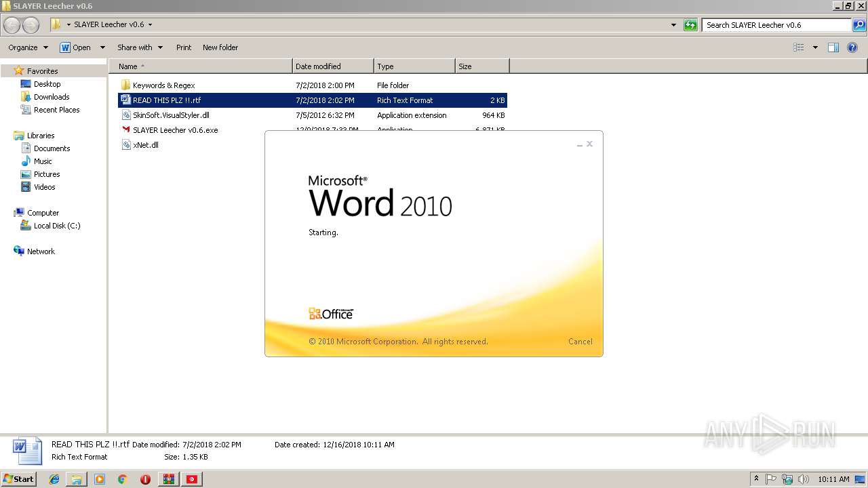
Task: Select Computer in the navigation pane
Action: pyautogui.click(x=43, y=213)
